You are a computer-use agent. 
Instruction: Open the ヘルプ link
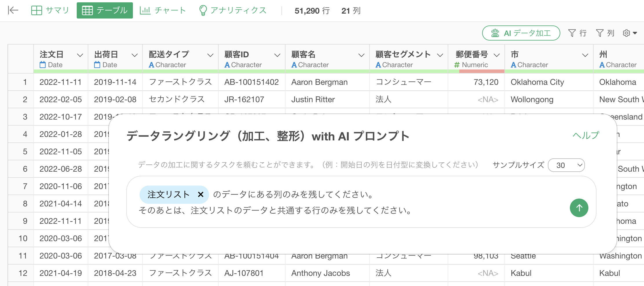point(586,135)
